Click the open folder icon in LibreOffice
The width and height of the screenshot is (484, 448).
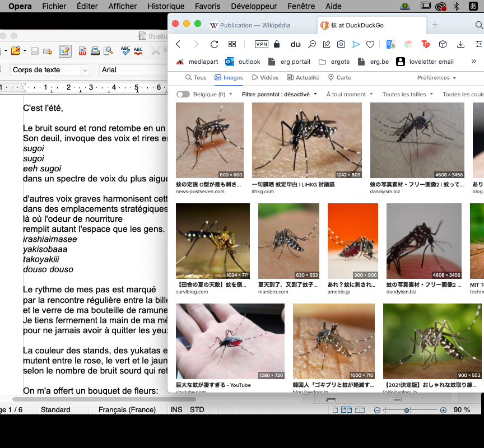(x=16, y=51)
